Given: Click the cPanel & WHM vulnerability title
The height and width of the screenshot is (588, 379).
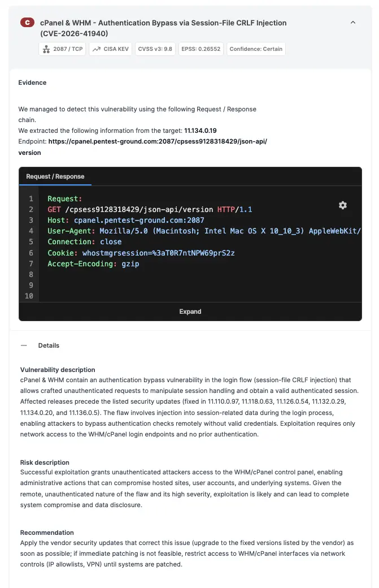Looking at the screenshot, I should click(163, 28).
